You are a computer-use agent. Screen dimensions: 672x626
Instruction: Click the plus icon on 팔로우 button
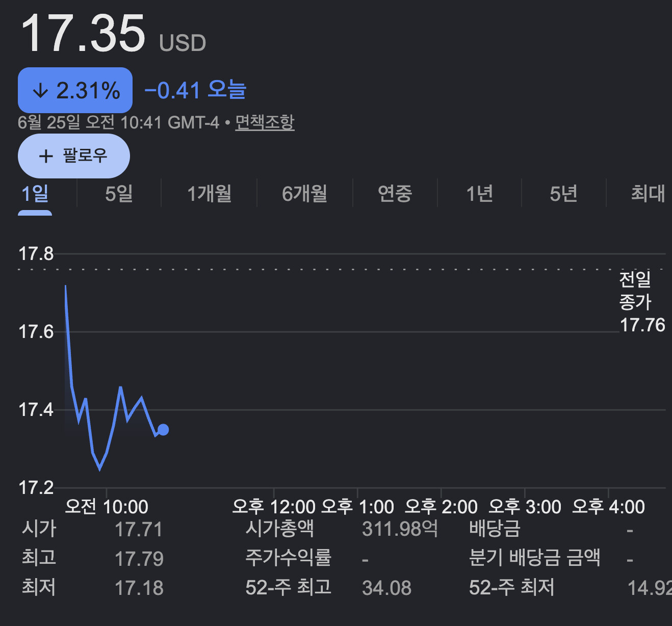[x=46, y=156]
